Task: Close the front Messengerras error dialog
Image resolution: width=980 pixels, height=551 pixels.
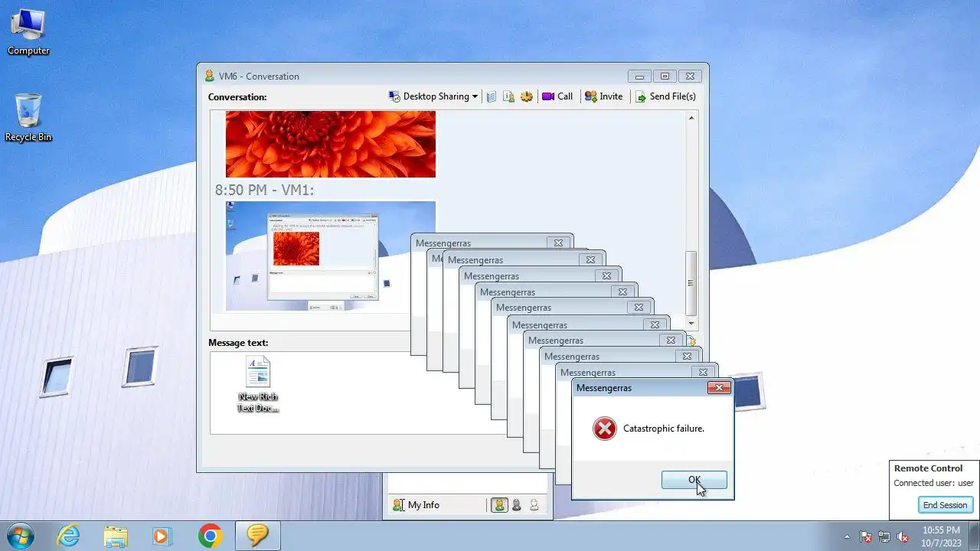Action: pyautogui.click(x=719, y=388)
